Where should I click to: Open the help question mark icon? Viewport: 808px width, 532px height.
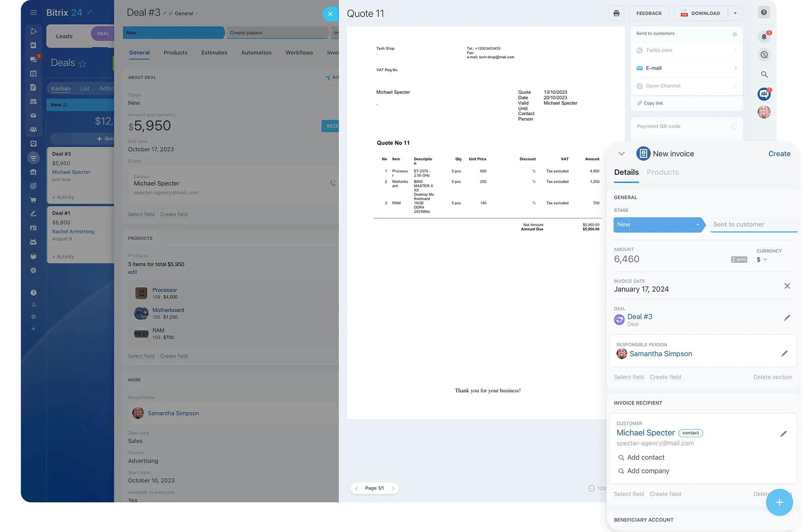[x=764, y=12]
